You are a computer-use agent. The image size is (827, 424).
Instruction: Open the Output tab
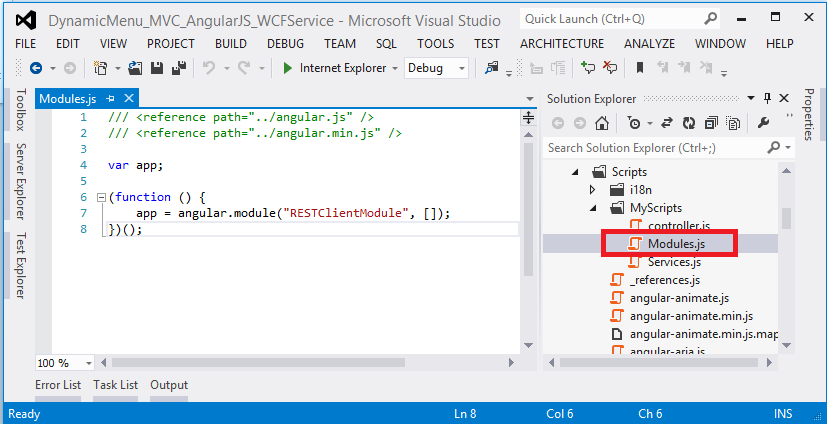point(169,385)
